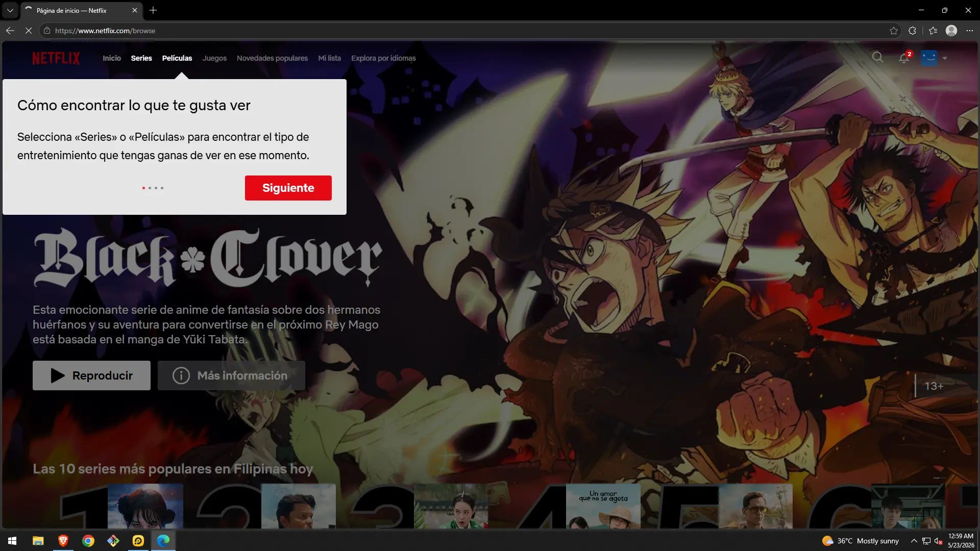Open the browser extensions icon

(x=913, y=31)
